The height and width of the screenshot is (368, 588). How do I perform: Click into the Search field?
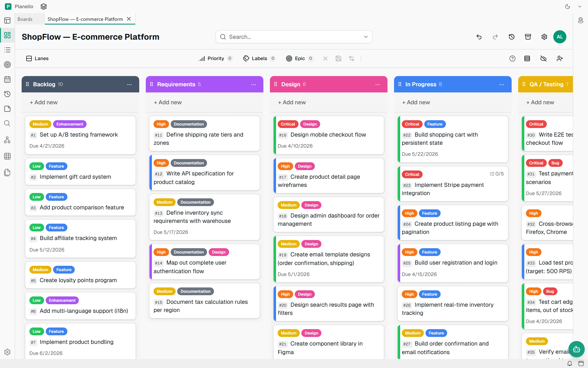[294, 37]
